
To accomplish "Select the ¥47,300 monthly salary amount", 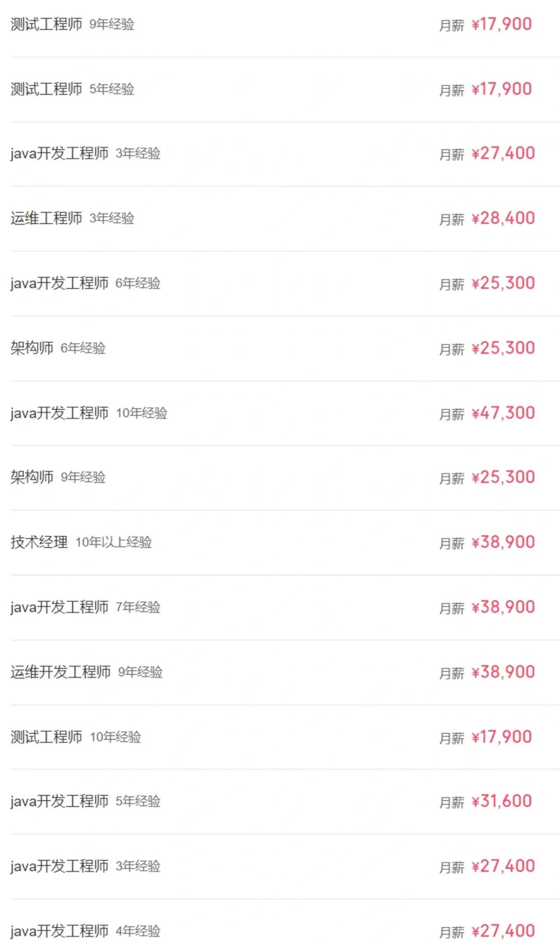I will click(503, 413).
